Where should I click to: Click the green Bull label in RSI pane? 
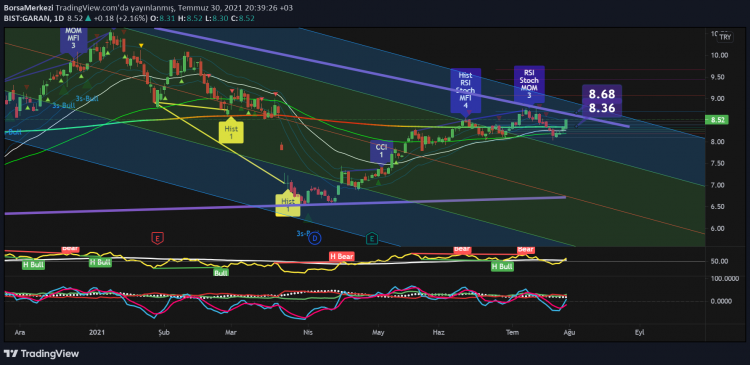pos(221,273)
